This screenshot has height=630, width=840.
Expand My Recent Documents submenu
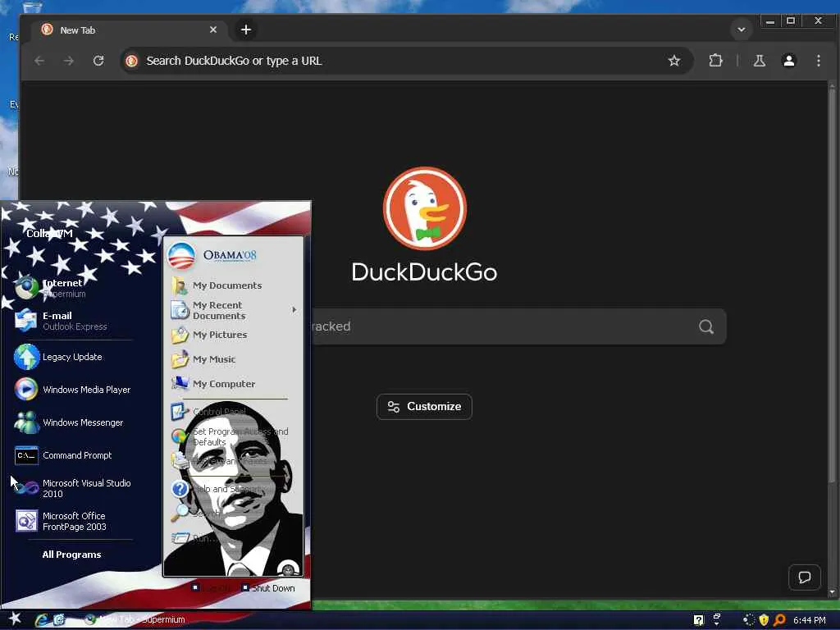[234, 310]
